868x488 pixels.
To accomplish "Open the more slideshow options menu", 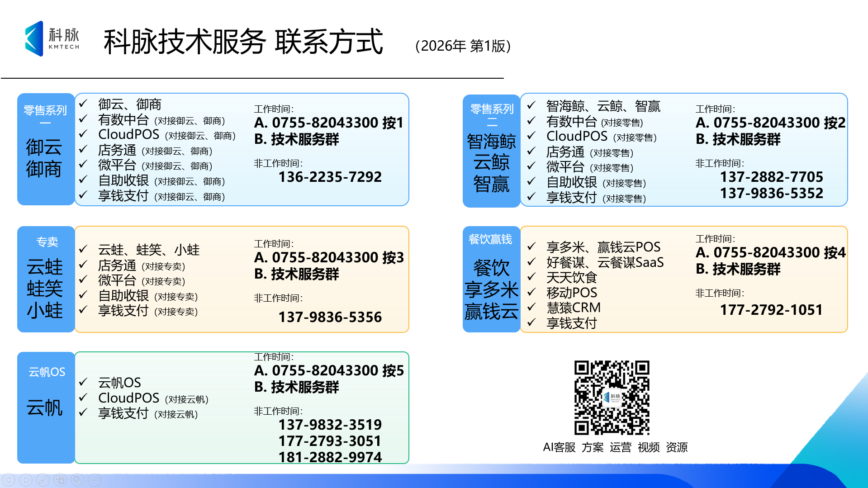I will click(x=95, y=480).
